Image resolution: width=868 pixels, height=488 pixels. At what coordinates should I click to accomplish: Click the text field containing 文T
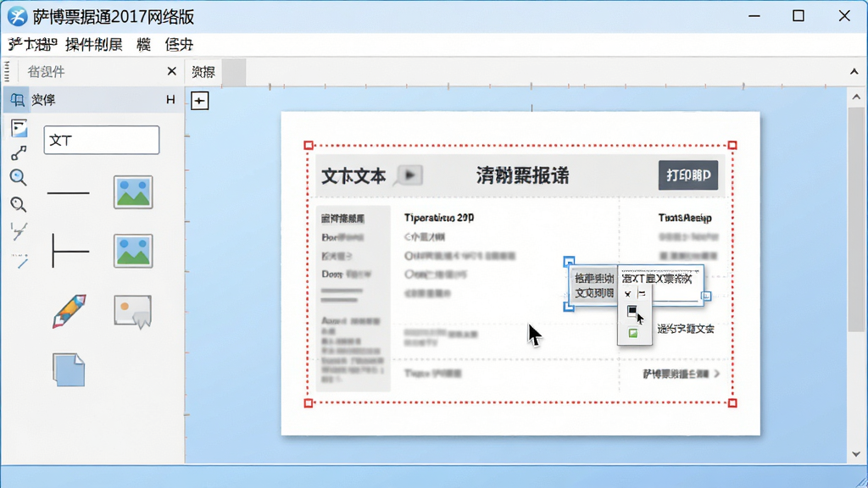(102, 140)
